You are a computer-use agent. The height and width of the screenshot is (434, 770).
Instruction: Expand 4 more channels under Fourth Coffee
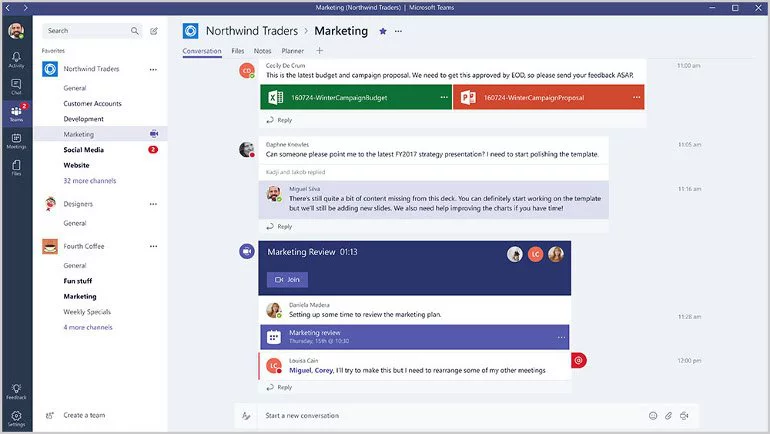(x=88, y=327)
